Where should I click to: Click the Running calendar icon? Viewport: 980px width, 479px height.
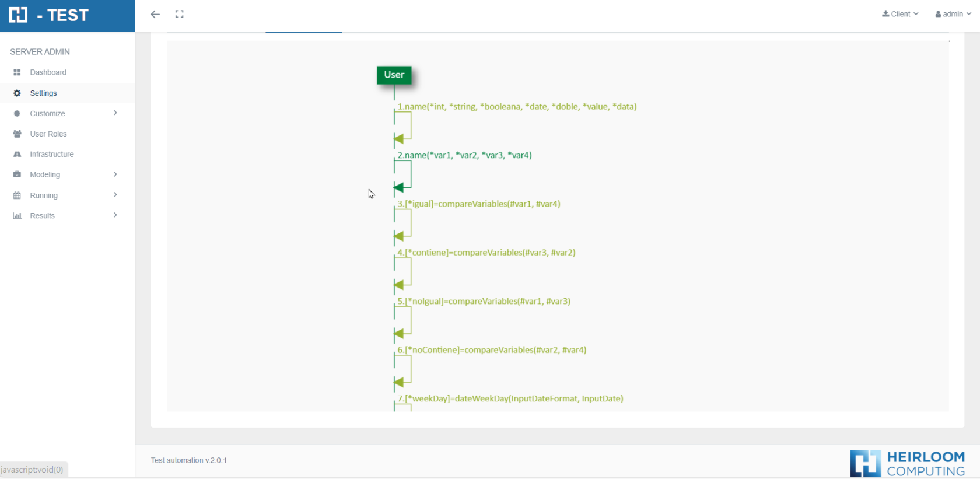coord(17,195)
